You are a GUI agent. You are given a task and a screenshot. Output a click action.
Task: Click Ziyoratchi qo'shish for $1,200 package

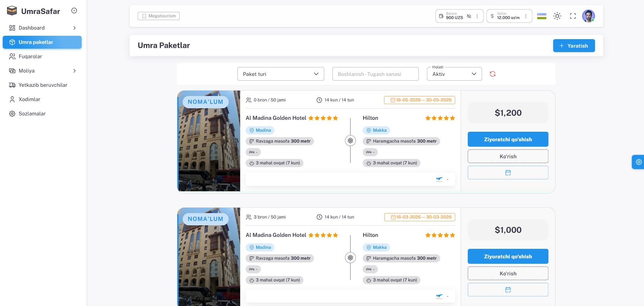click(508, 139)
